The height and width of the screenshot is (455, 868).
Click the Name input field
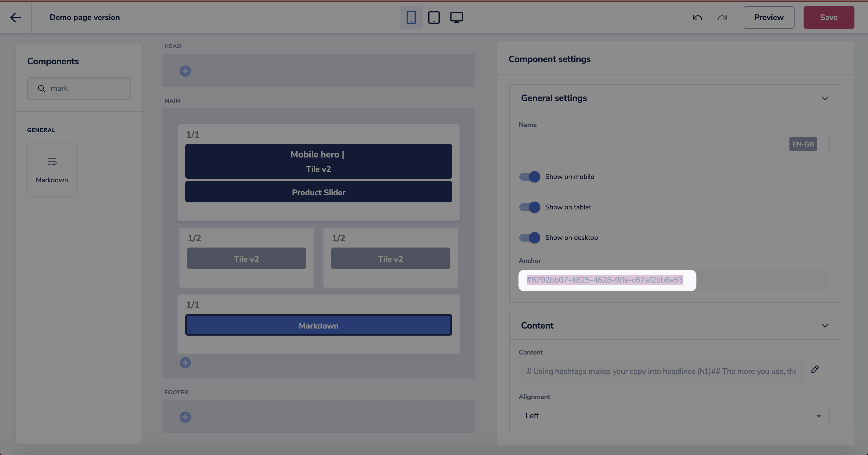pos(674,144)
